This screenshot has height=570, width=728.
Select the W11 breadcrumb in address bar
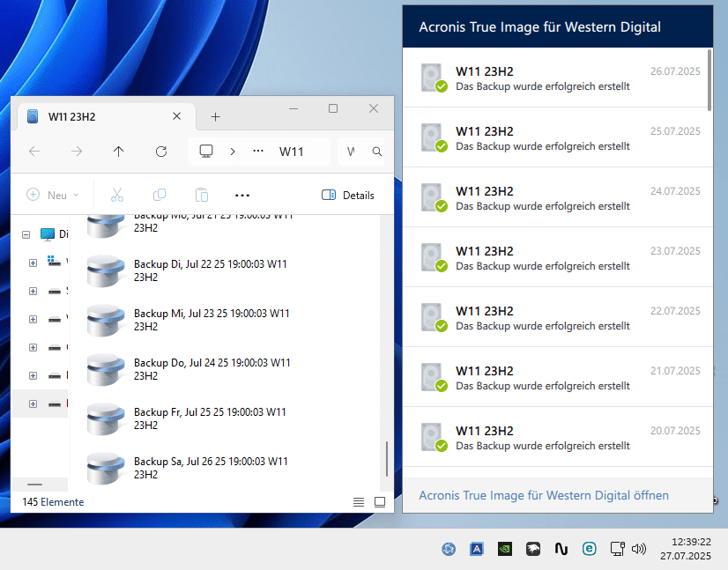pyautogui.click(x=292, y=152)
